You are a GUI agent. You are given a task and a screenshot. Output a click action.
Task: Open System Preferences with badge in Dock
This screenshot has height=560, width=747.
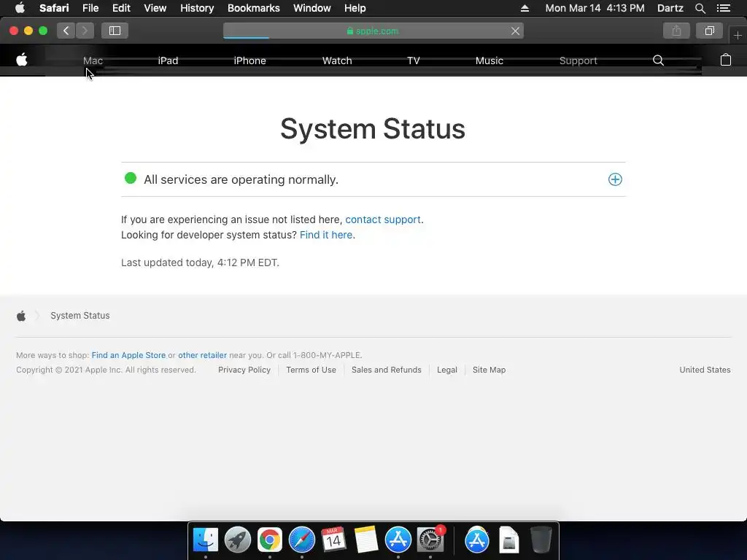click(430, 540)
